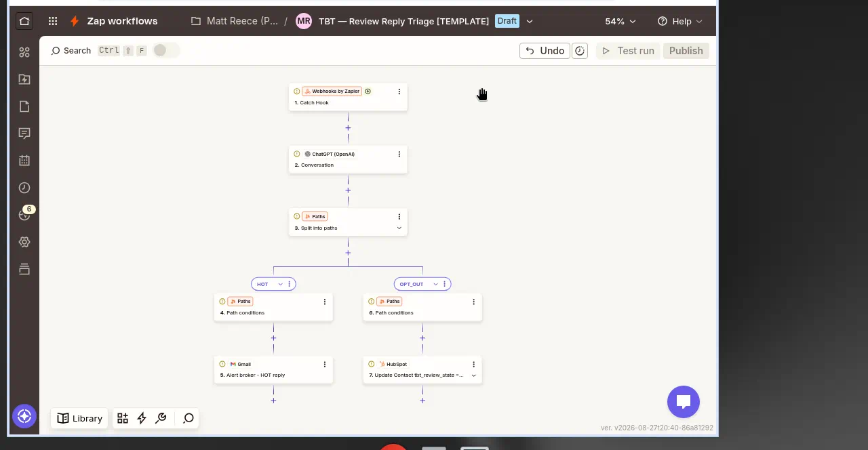
Task: Add a step after Conversation with plus
Action: click(x=348, y=190)
